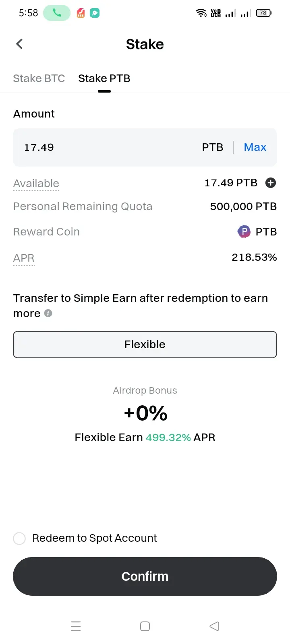290x644 pixels.
Task: Tap Max to fill full amount
Action: (255, 147)
